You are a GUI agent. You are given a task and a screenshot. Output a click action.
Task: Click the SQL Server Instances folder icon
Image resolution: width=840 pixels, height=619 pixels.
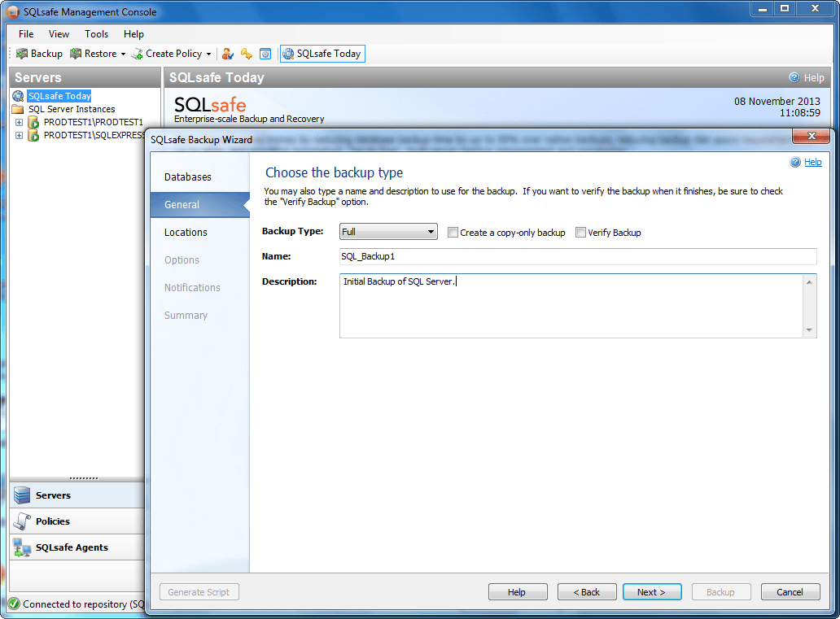(x=18, y=109)
